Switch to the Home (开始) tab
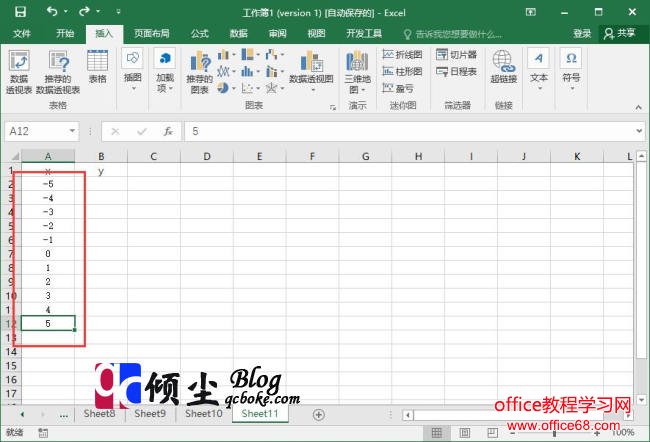 tap(65, 34)
